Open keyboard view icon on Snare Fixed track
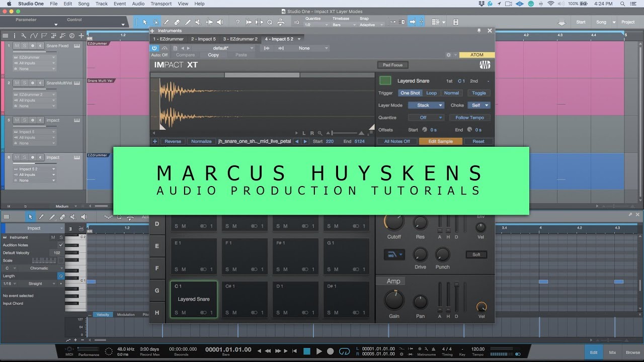The height and width of the screenshot is (362, 644). click(77, 46)
